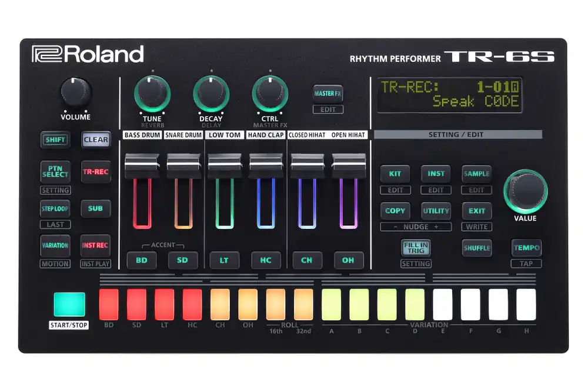Open the UTILITY menu

[436, 211]
